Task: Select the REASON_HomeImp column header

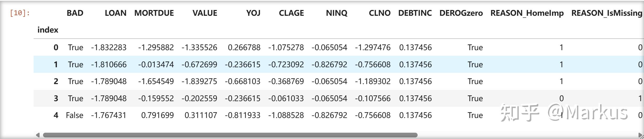Action: [x=527, y=13]
